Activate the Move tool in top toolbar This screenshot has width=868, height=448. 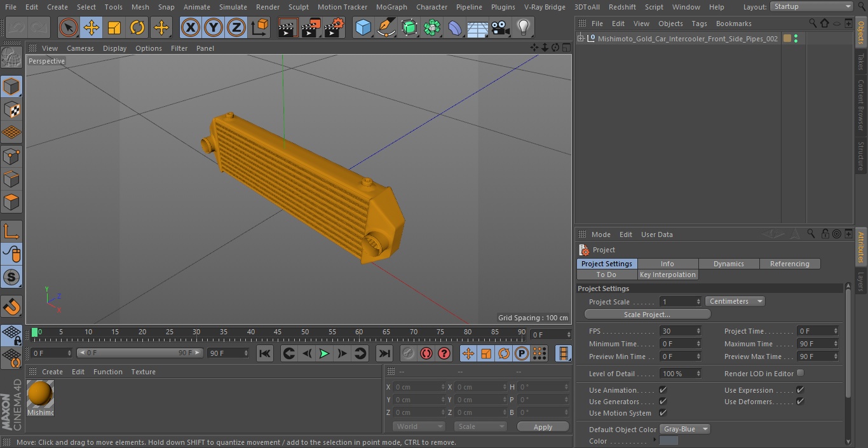tap(91, 28)
